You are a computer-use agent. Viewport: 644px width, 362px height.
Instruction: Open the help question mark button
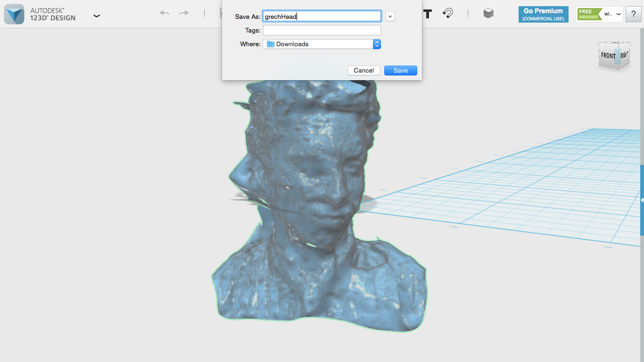coord(634,14)
